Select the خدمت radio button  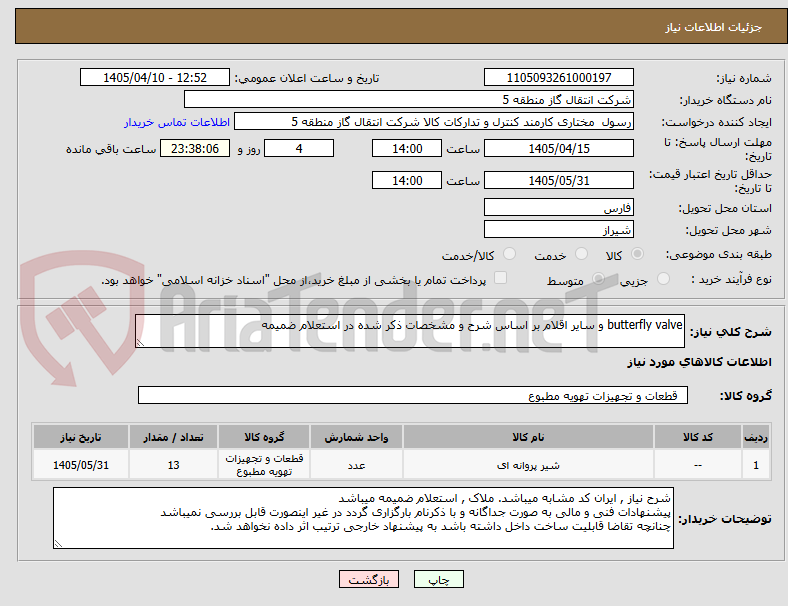581,254
